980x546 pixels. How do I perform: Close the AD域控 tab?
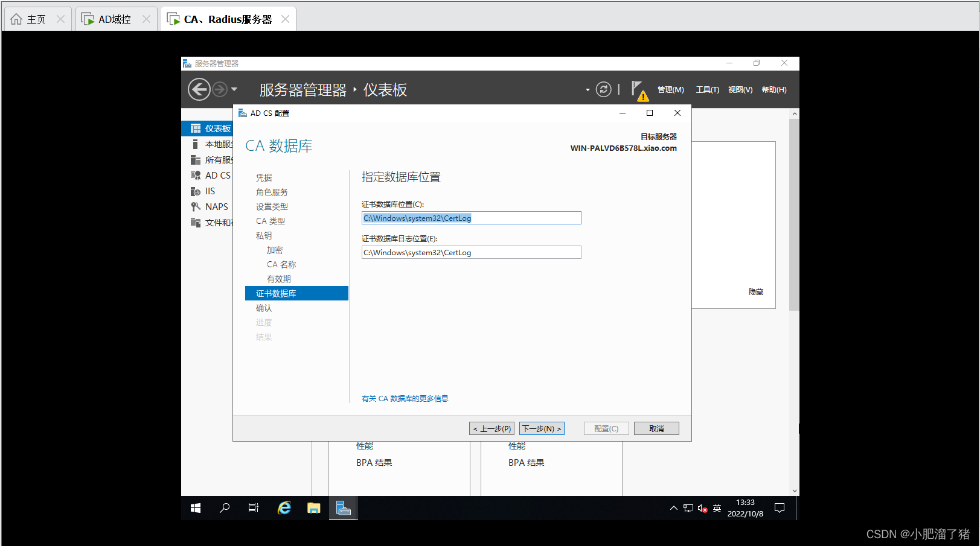(x=146, y=19)
